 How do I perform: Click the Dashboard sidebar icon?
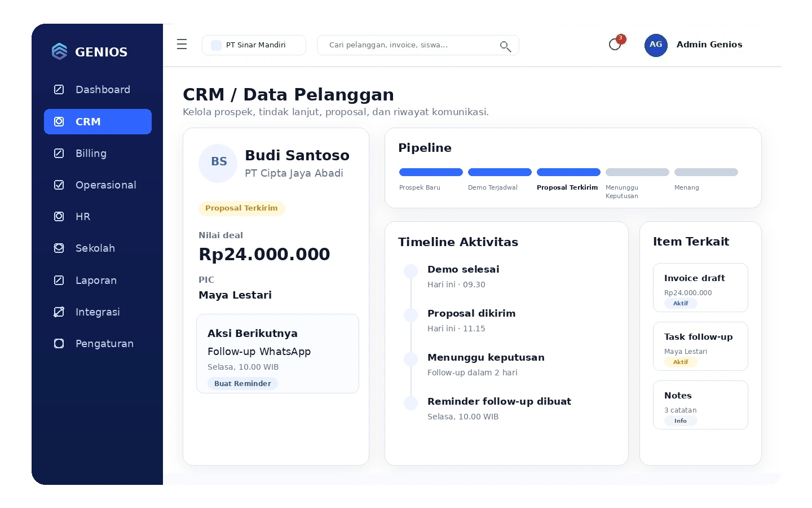point(59,89)
